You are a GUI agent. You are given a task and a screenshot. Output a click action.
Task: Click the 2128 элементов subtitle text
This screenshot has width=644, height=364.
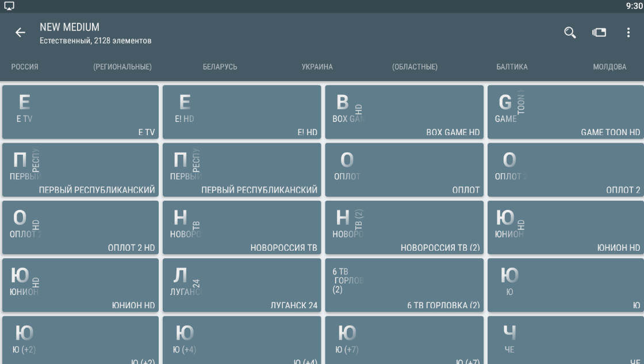click(122, 41)
